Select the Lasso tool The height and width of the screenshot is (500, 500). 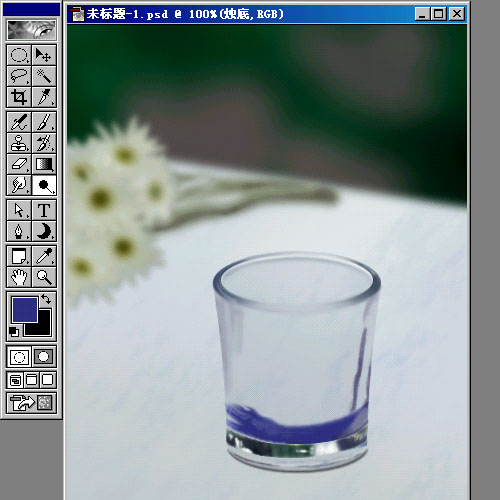coord(19,76)
